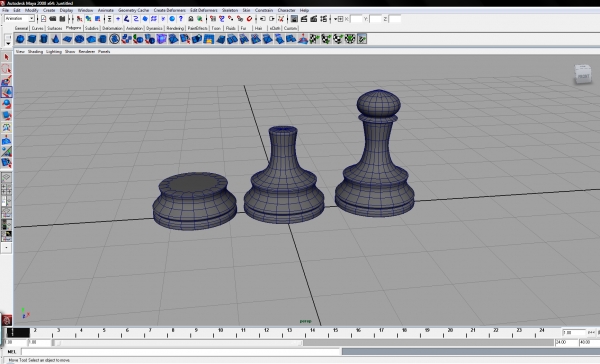600x364 pixels.
Task: Open the Create Deformers menu
Action: (169, 10)
